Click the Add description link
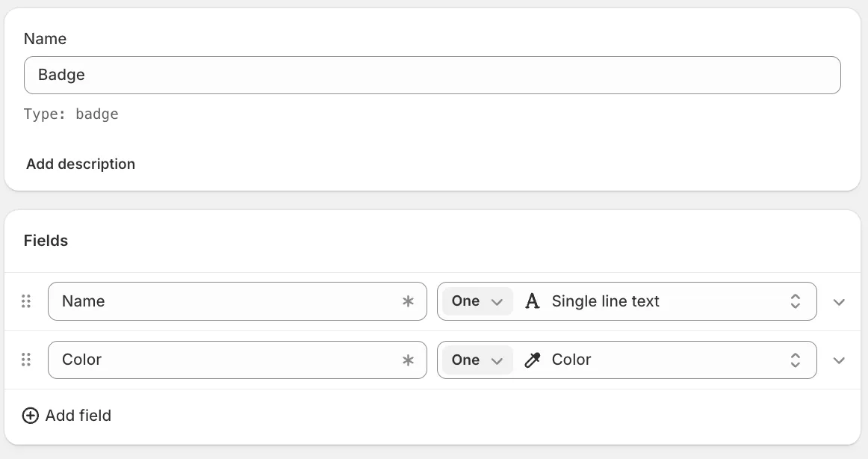The height and width of the screenshot is (459, 868). 81,164
